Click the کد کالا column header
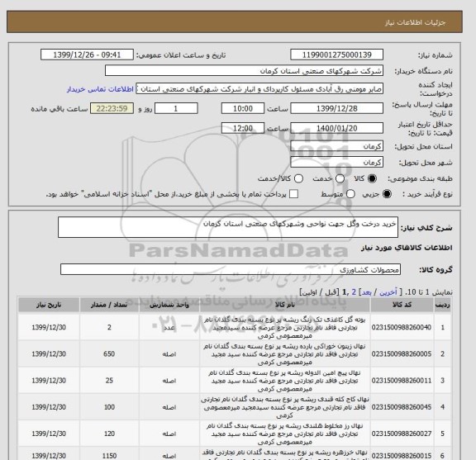 click(402, 305)
